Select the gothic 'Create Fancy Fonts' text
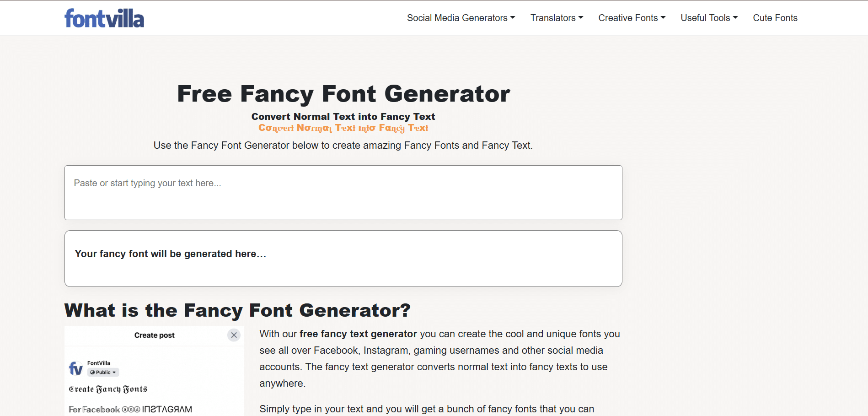The image size is (868, 416). coord(108,389)
